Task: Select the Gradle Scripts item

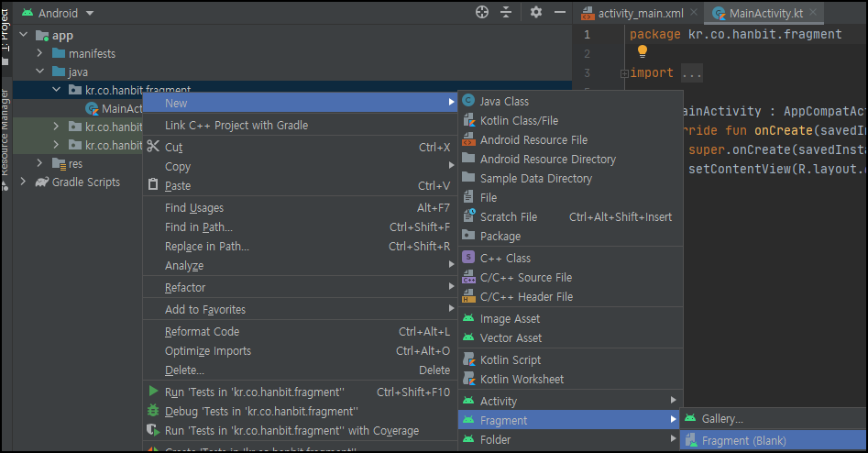Action: [78, 182]
